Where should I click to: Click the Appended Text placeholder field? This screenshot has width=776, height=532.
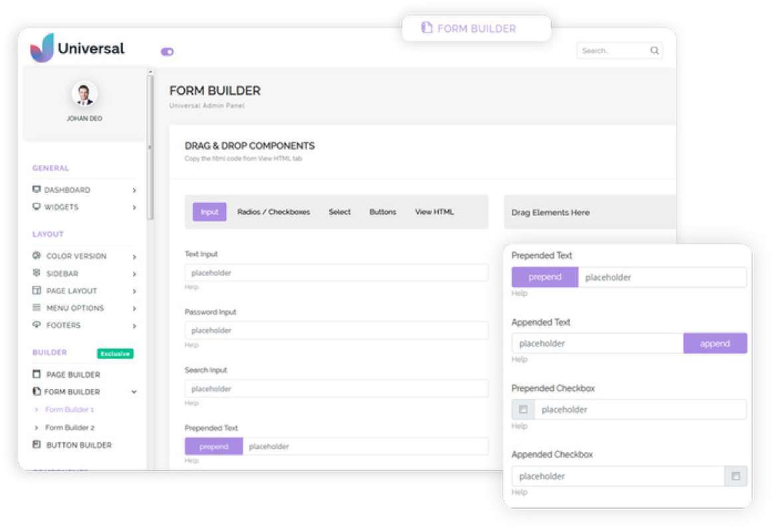pyautogui.click(x=598, y=343)
